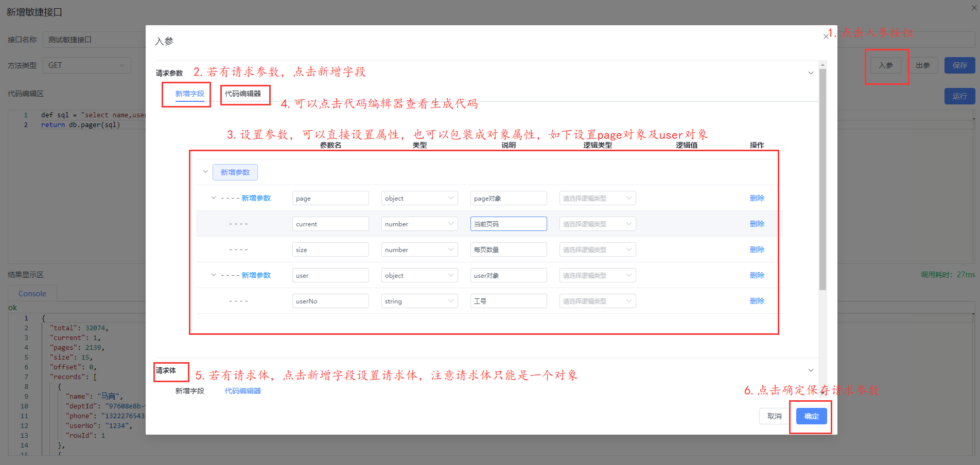980x465 pixels.
Task: Open logic type dropdown for page row
Action: pyautogui.click(x=598, y=198)
